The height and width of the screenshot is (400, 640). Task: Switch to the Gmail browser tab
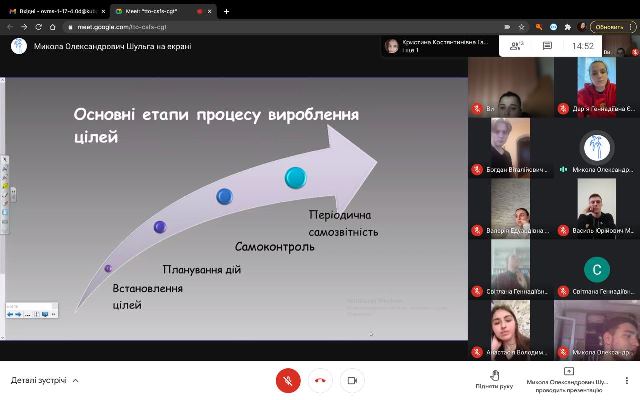pyautogui.click(x=56, y=11)
